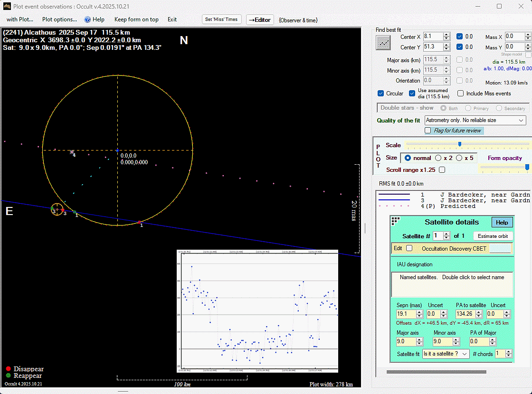Click the Help question mark icon
532x394 pixels.
coord(87,19)
